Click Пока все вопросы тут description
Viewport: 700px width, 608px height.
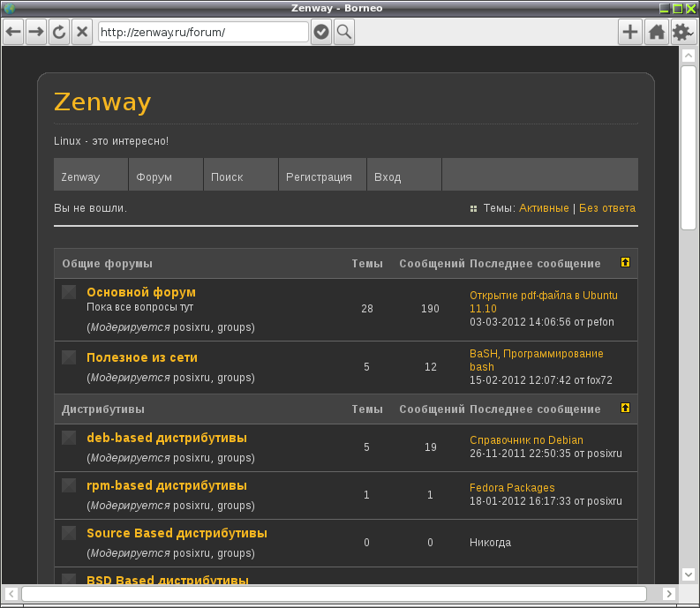(x=139, y=307)
